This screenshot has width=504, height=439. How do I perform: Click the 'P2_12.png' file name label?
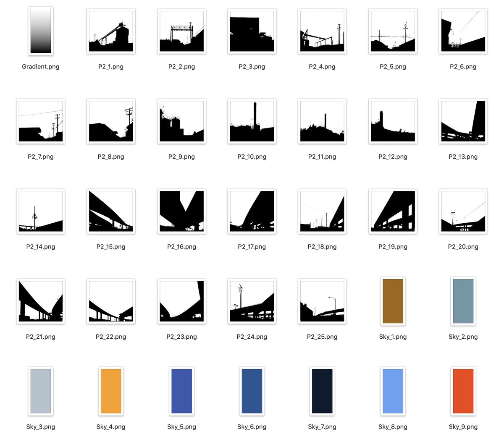pos(393,157)
